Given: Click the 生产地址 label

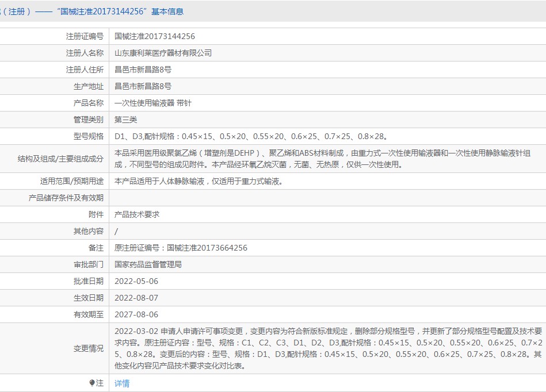Looking at the screenshot, I should (89, 86).
